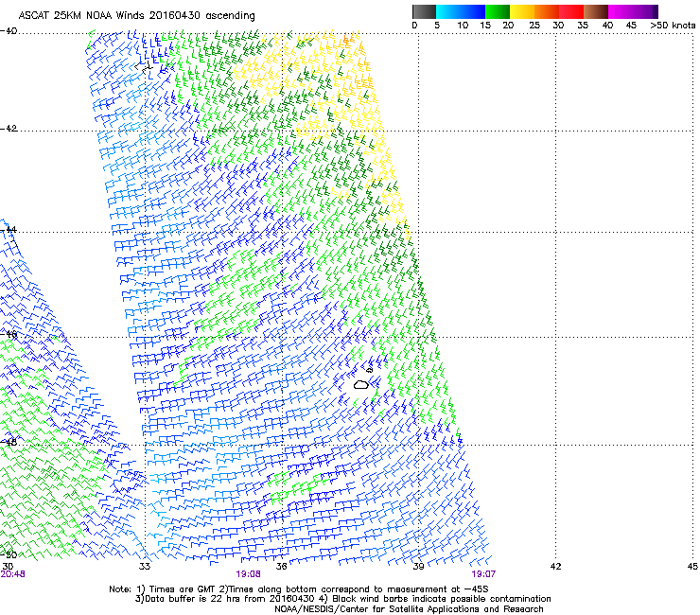
Task: Click the -46 latitude label
Action: [x=9, y=334]
